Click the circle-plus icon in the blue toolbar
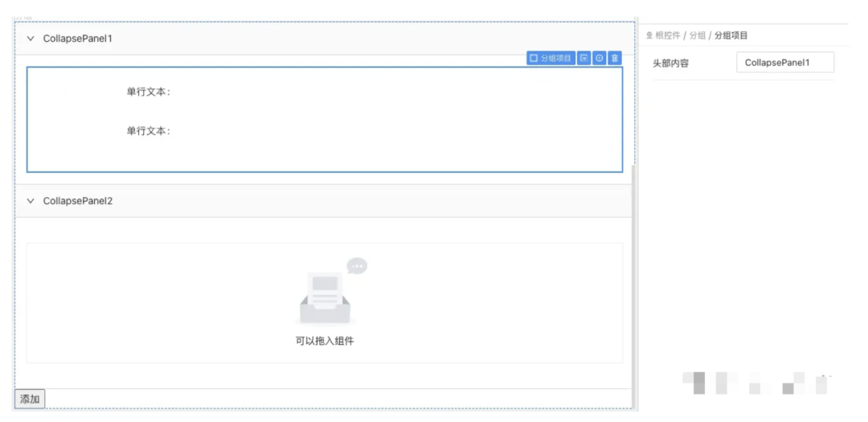Screen dimensions: 868x422 599,58
